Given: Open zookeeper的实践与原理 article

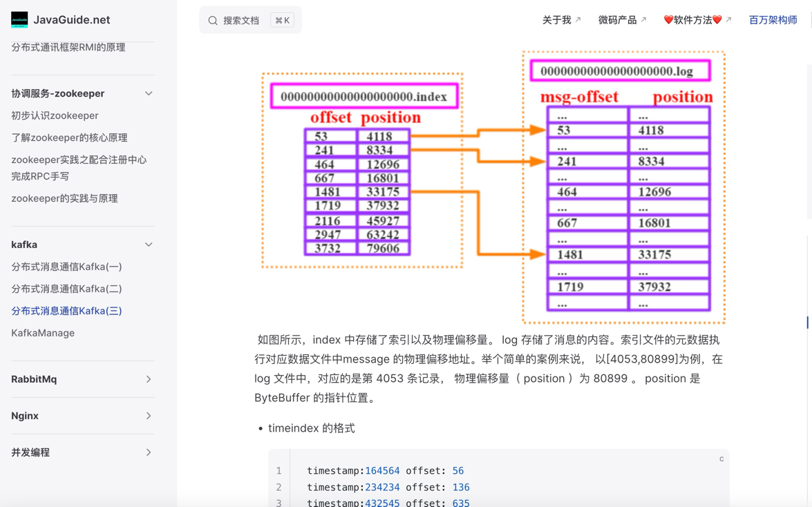Looking at the screenshot, I should click(65, 198).
